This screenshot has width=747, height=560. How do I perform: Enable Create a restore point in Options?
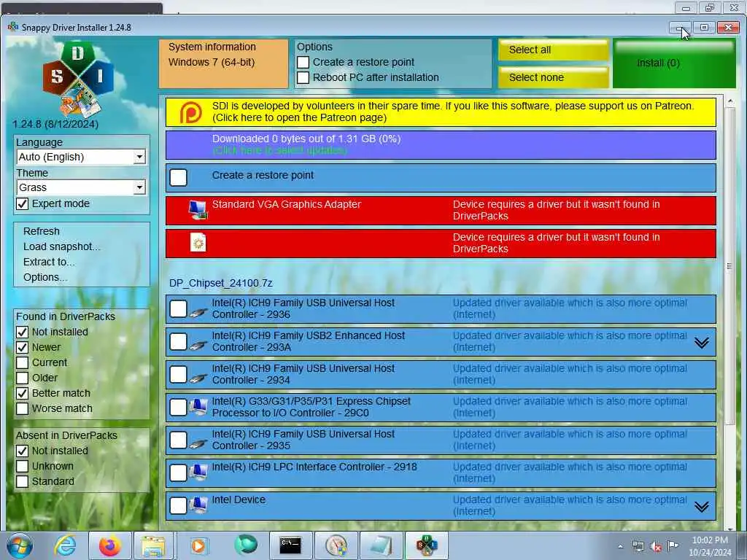(x=303, y=63)
